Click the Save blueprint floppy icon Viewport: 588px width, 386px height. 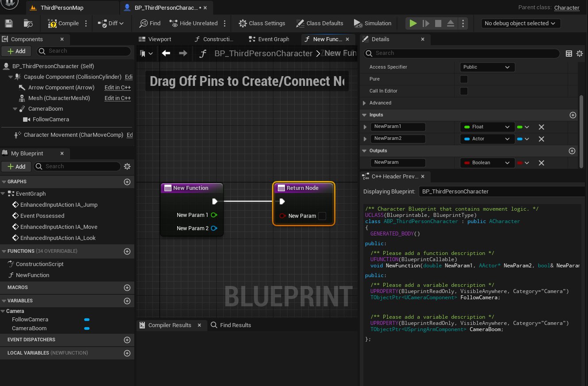click(8, 23)
